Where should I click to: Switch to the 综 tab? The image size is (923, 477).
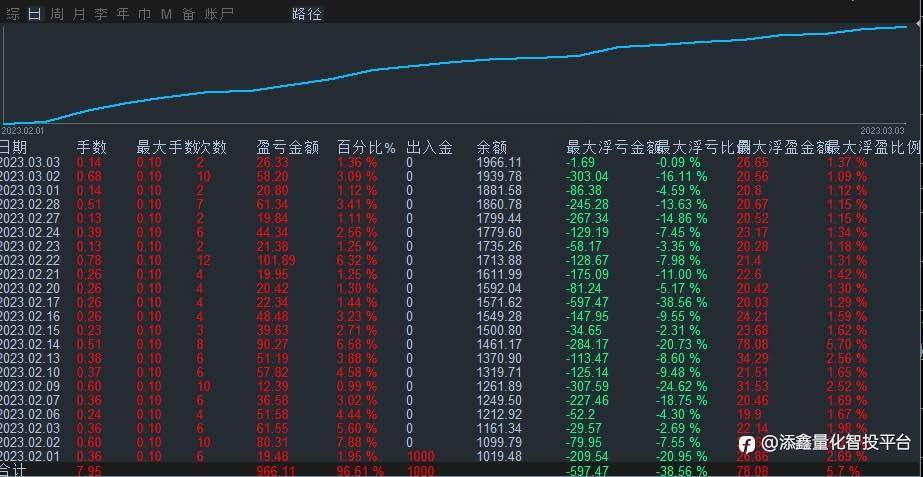[13, 14]
